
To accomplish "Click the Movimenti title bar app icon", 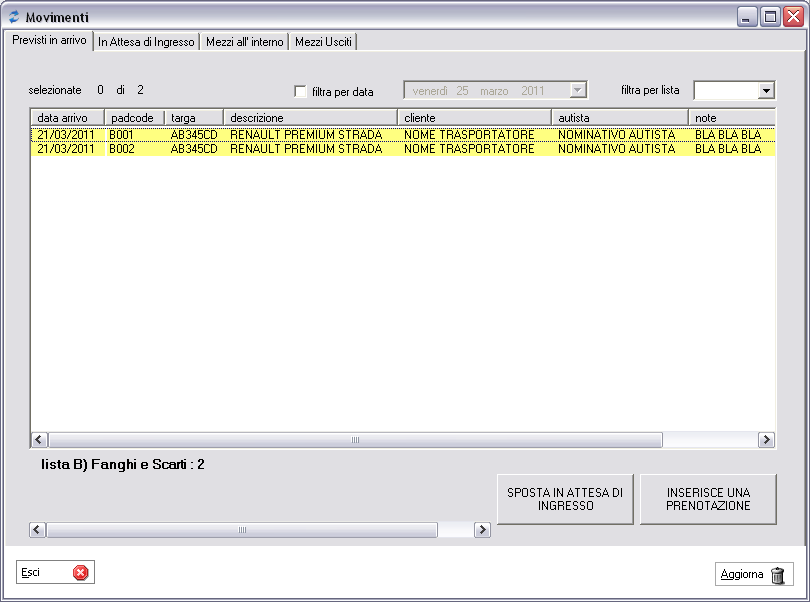I will click(13, 17).
